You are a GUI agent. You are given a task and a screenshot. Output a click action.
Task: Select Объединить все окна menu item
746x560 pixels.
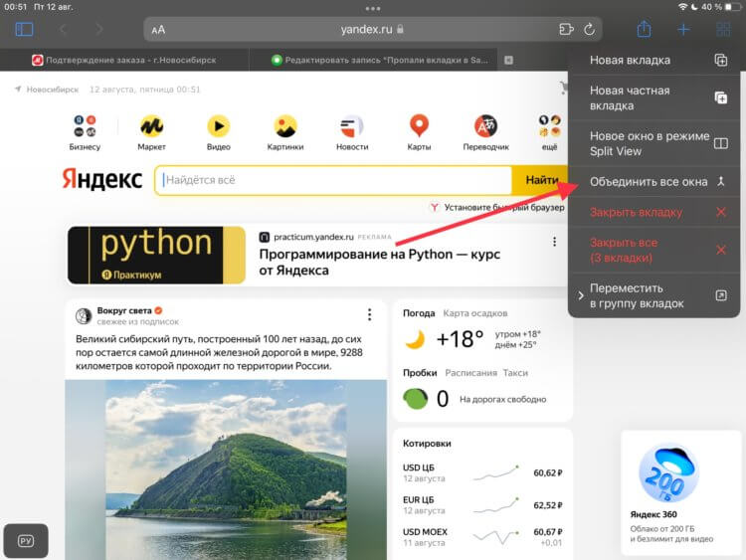654,182
